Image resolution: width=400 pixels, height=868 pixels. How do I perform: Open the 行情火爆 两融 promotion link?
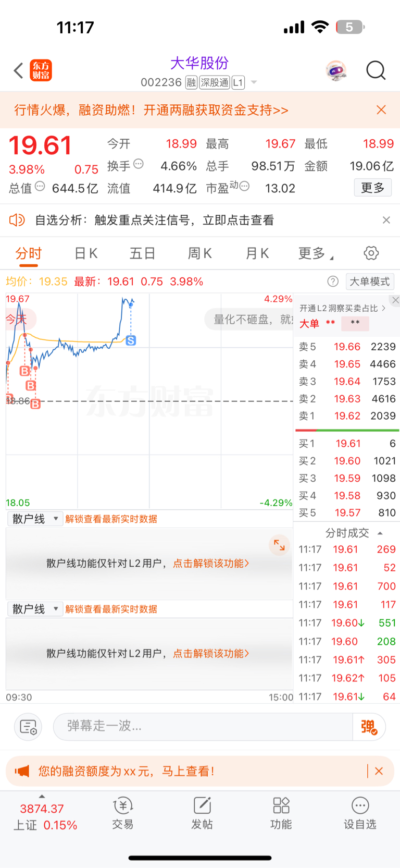151,110
